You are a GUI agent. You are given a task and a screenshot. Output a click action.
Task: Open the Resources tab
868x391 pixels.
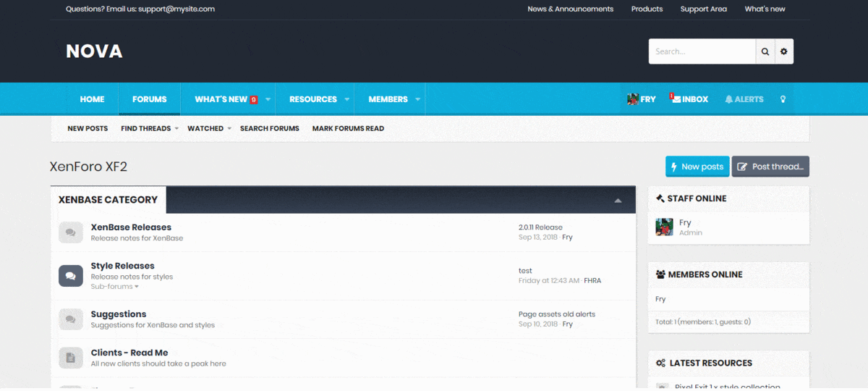coord(313,99)
